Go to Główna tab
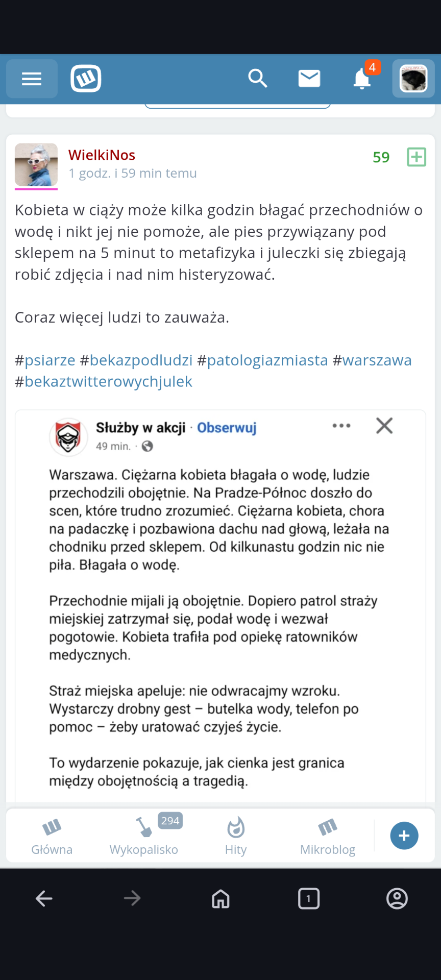This screenshot has height=980, width=441. pos(52,836)
